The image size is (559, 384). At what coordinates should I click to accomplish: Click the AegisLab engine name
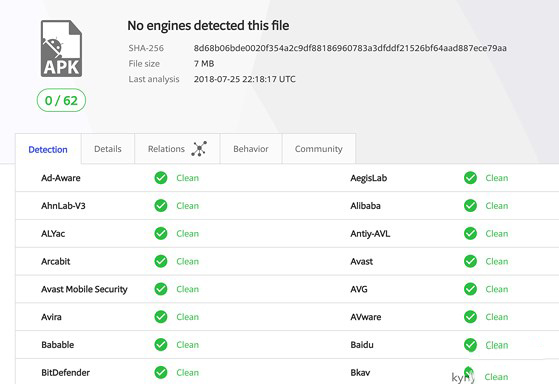point(369,178)
